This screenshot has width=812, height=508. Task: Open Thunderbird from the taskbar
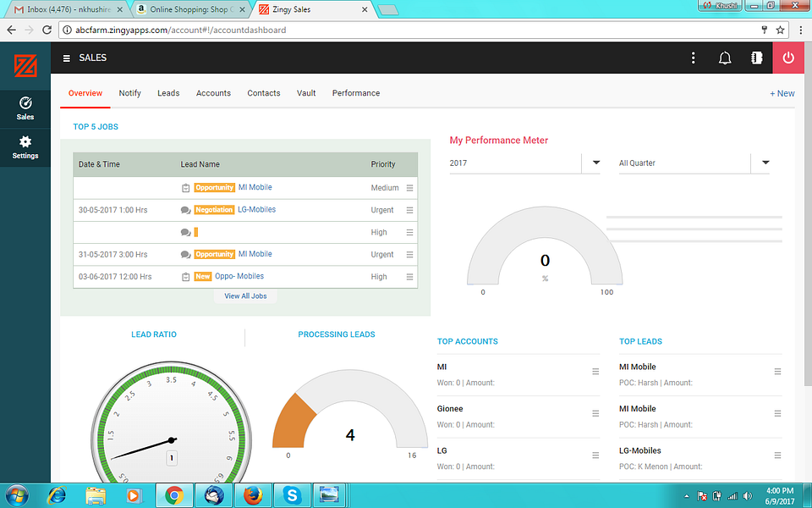pyautogui.click(x=213, y=495)
